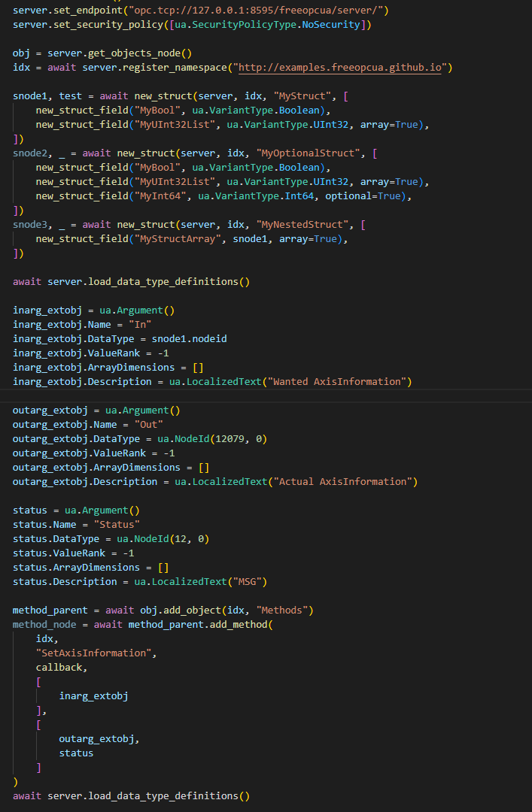Image resolution: width=532 pixels, height=812 pixels.
Task: Click outarg_extobj inside the output arguments list
Action: click(x=96, y=738)
